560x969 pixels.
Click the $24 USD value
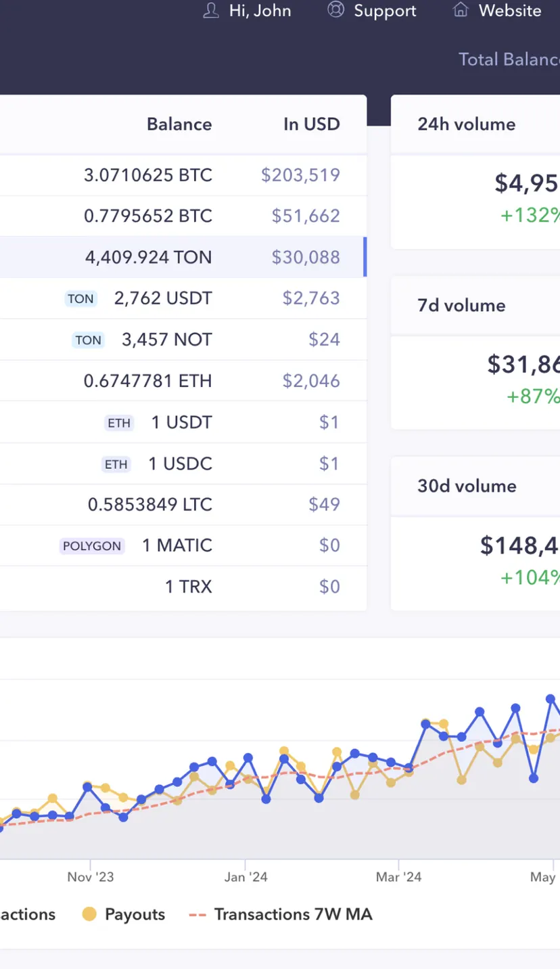point(325,340)
